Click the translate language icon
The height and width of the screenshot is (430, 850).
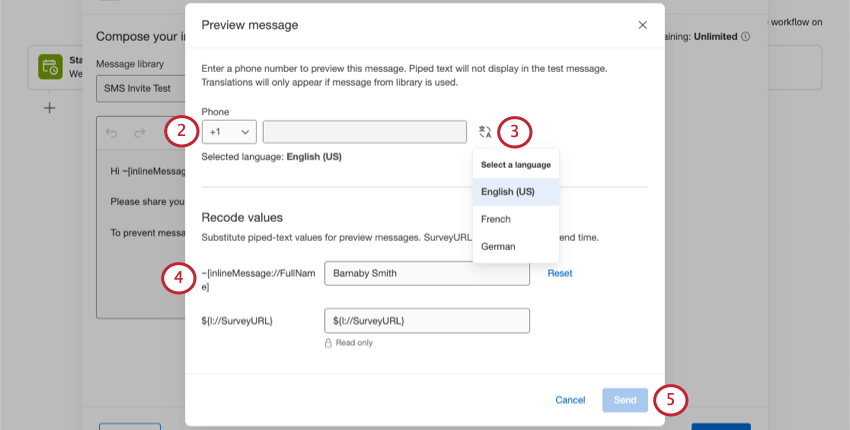(485, 132)
